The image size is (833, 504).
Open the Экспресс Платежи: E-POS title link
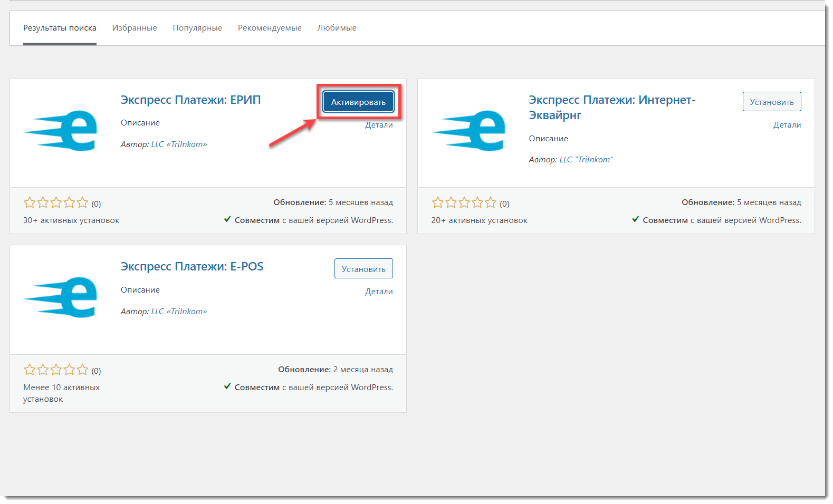point(192,267)
